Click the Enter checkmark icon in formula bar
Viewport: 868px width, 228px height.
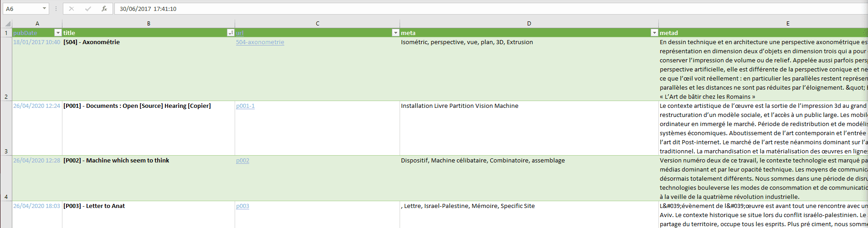point(88,9)
